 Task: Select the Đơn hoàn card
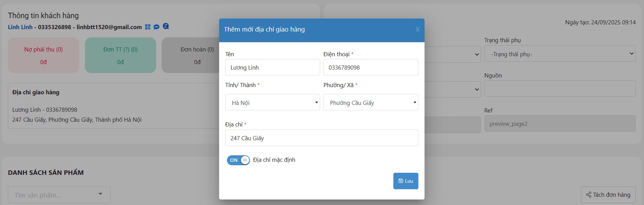[x=192, y=55]
